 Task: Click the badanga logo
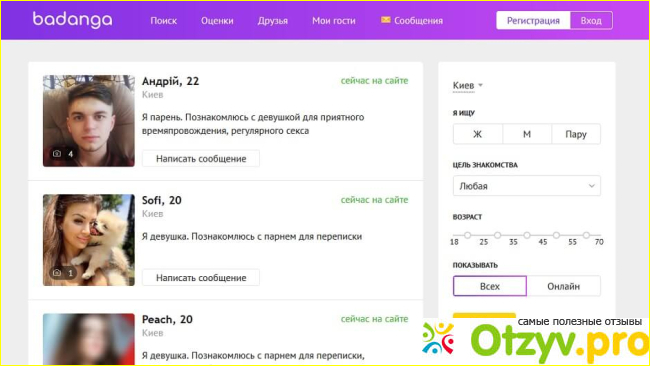pyautogui.click(x=73, y=19)
